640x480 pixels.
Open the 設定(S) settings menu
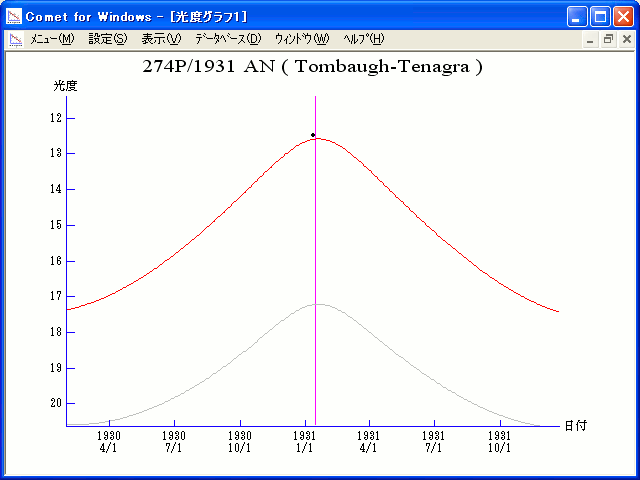(108, 39)
